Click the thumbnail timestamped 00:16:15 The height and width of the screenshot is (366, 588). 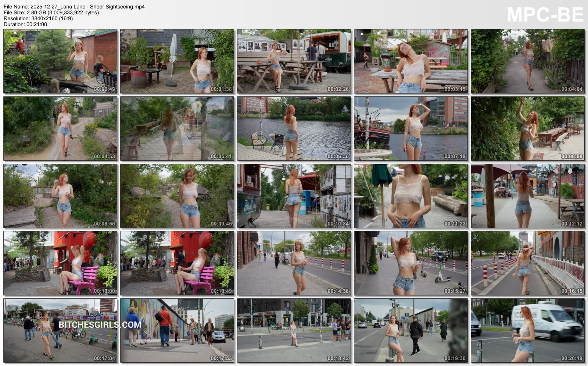click(x=528, y=263)
